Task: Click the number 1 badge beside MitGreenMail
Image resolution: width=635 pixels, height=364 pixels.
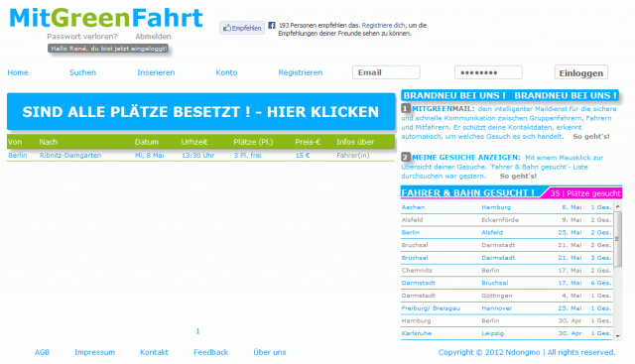Action: (x=406, y=108)
